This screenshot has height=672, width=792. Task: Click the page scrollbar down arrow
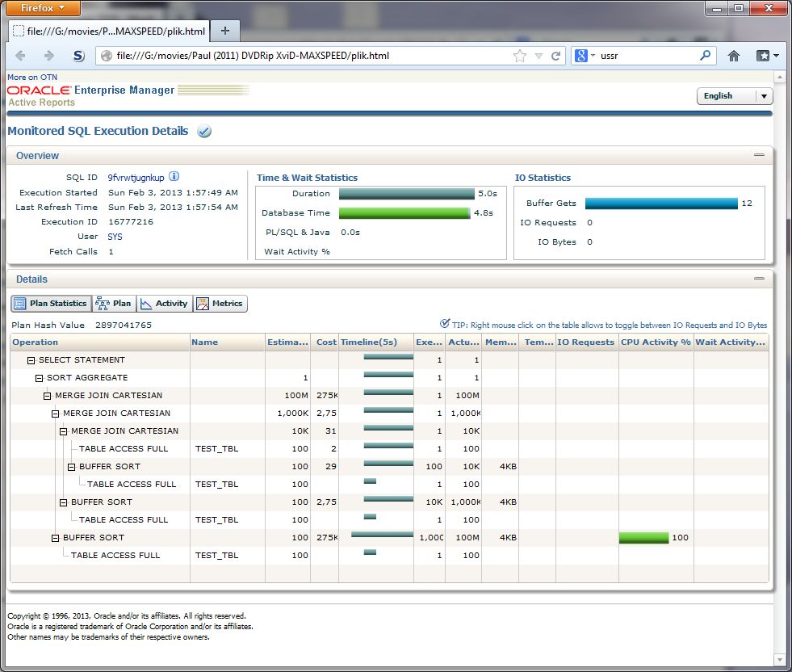click(779, 659)
